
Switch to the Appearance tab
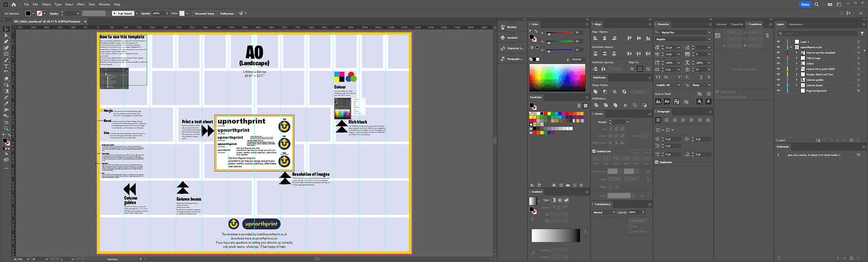[796, 24]
